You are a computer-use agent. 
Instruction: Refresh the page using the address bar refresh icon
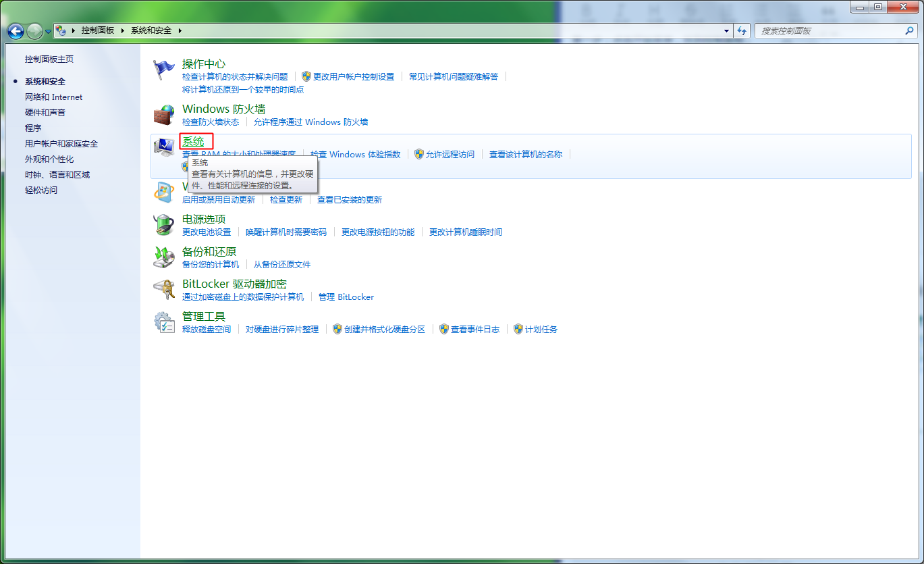[742, 31]
